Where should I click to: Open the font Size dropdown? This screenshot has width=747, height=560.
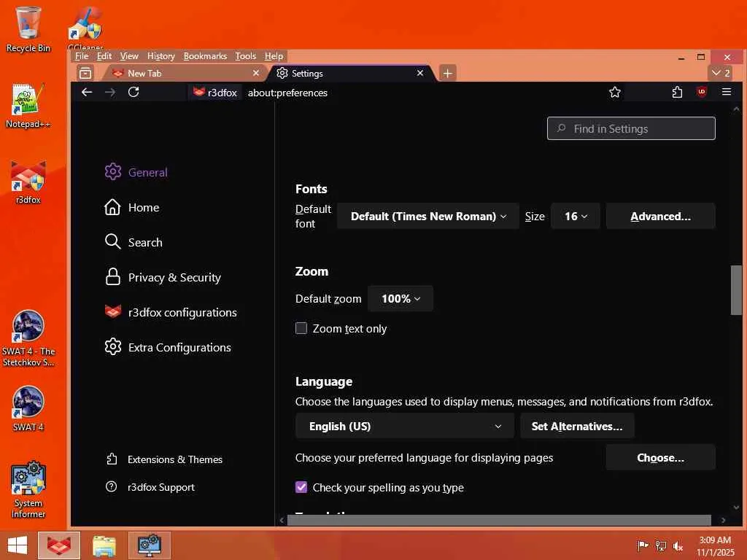(x=575, y=216)
